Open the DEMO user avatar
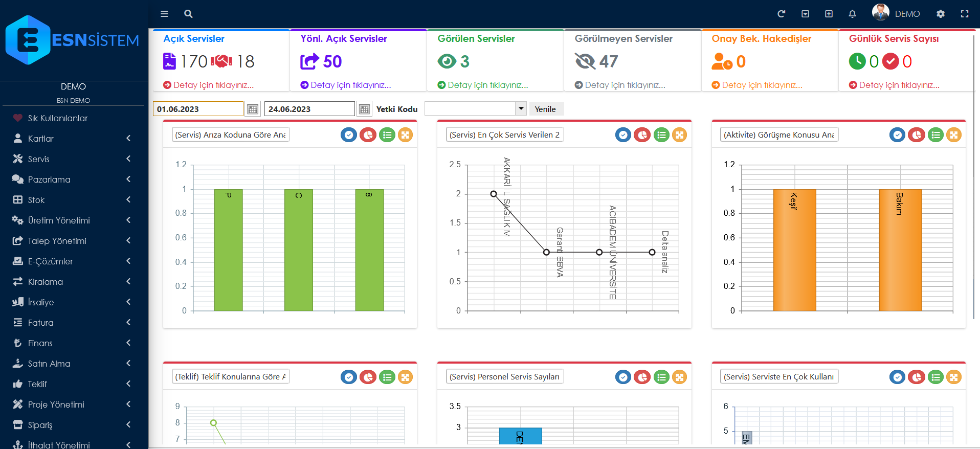980x449 pixels. pos(880,12)
